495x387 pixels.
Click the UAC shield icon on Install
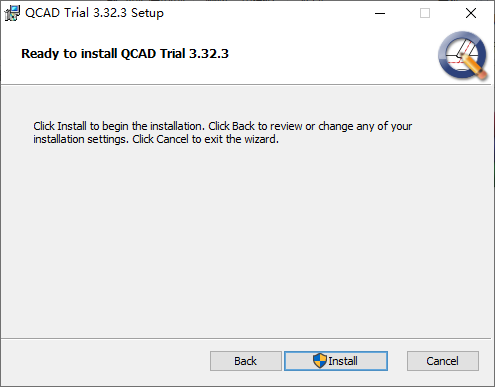pyautogui.click(x=320, y=361)
